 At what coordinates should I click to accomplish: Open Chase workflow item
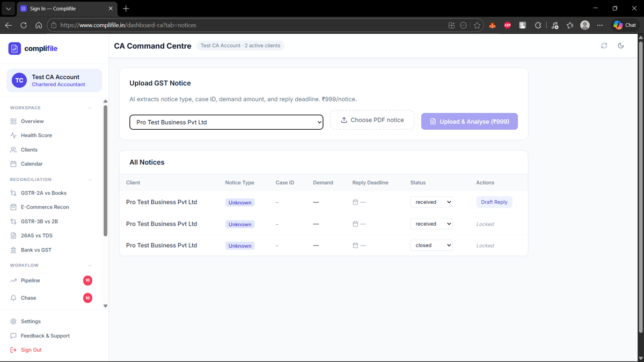[51, 298]
